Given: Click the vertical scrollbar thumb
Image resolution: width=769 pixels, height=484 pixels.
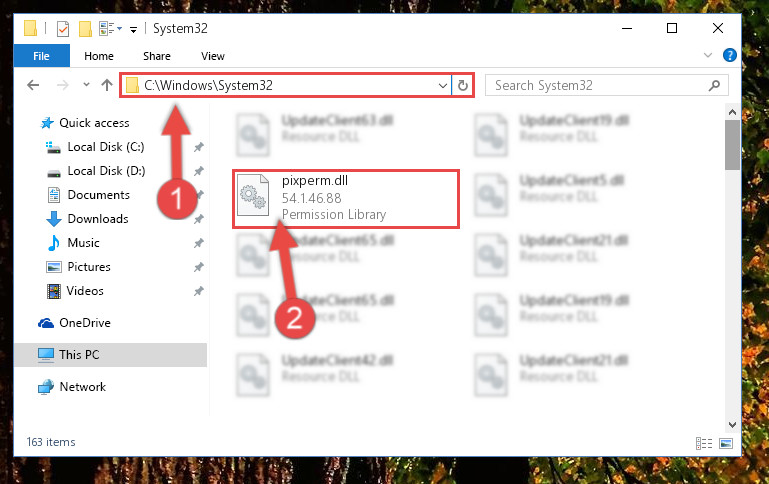Looking at the screenshot, I should click(x=732, y=145).
